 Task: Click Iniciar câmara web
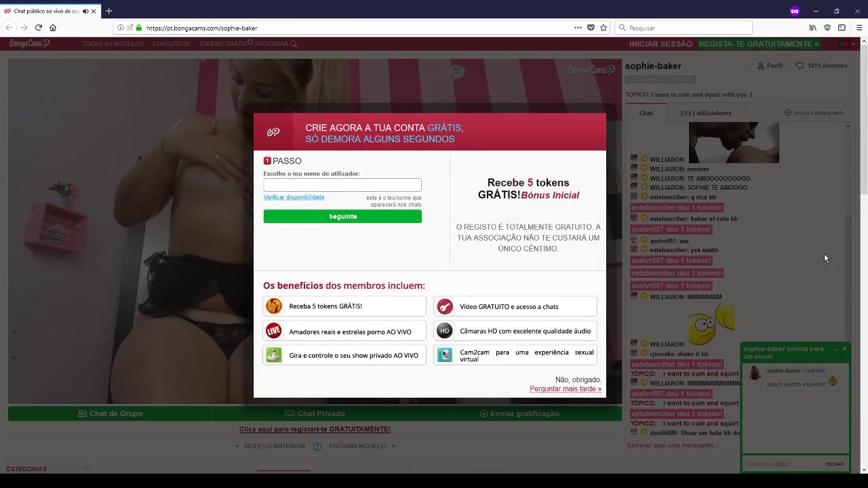pyautogui.click(x=814, y=113)
